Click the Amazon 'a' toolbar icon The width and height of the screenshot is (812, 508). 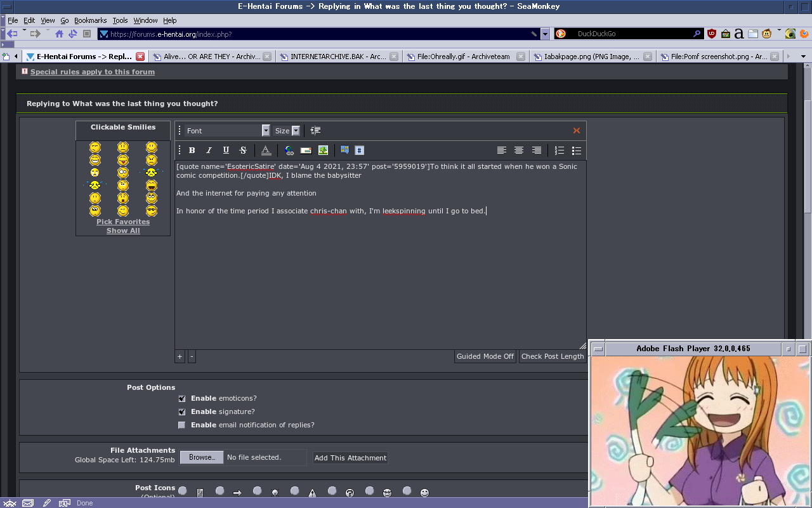[x=739, y=34]
